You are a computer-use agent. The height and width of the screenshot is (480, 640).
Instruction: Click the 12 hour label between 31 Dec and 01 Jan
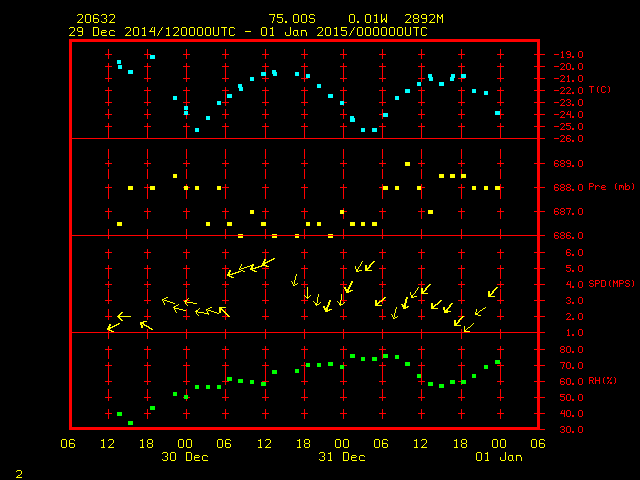click(x=421, y=444)
